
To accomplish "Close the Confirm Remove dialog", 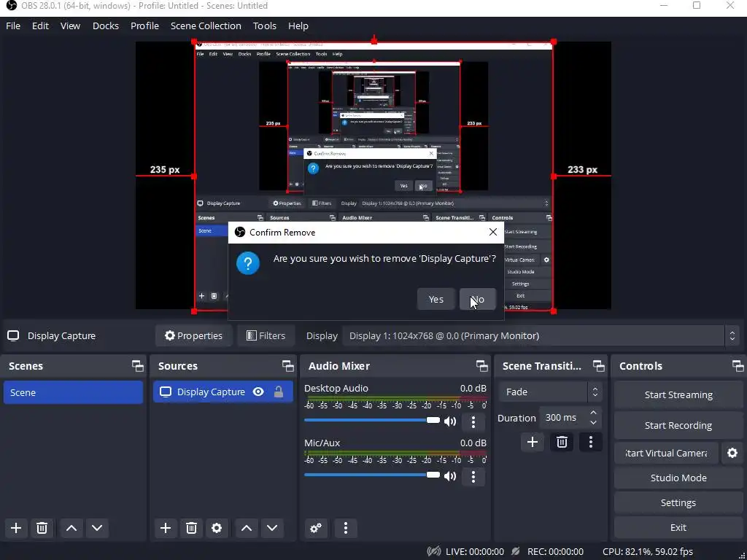I will (493, 232).
